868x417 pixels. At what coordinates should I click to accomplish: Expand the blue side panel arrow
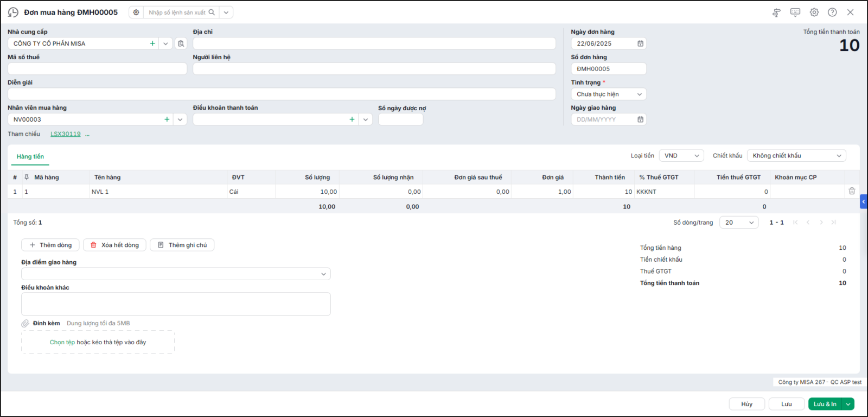coord(864,201)
